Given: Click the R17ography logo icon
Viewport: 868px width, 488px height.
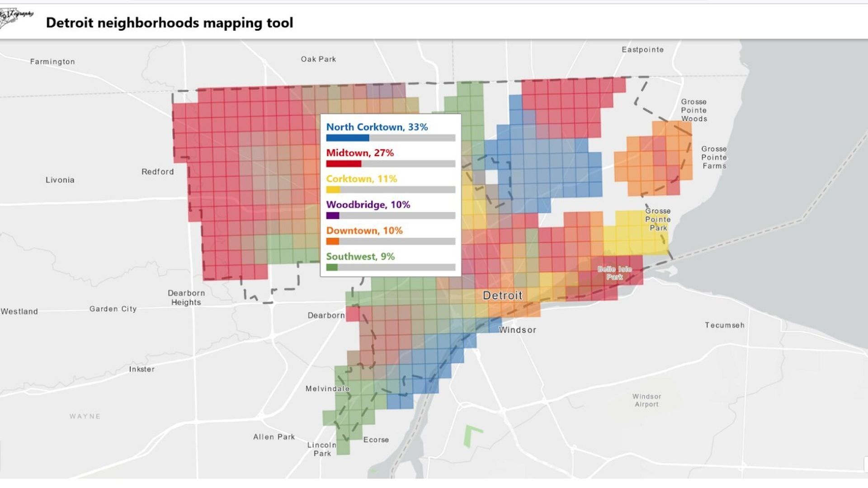Looking at the screenshot, I should pyautogui.click(x=16, y=16).
